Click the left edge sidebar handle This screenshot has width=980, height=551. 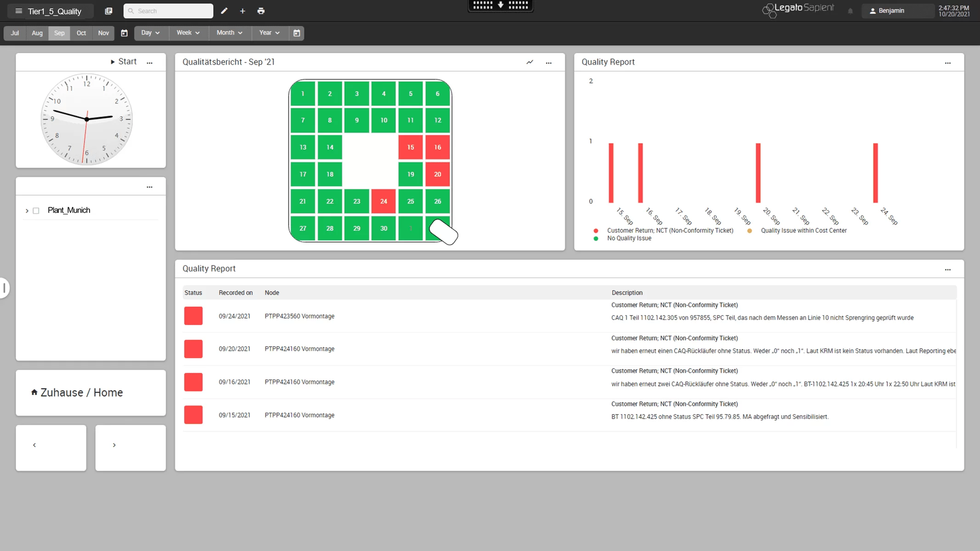coord(4,288)
